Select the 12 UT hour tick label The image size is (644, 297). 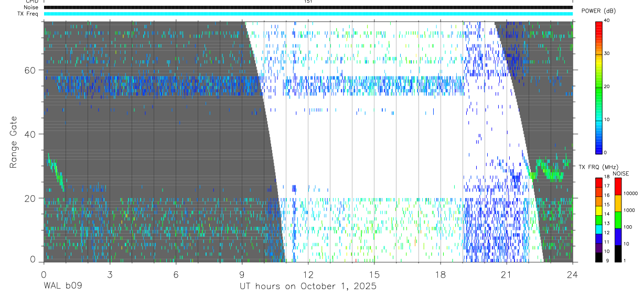(x=308, y=274)
